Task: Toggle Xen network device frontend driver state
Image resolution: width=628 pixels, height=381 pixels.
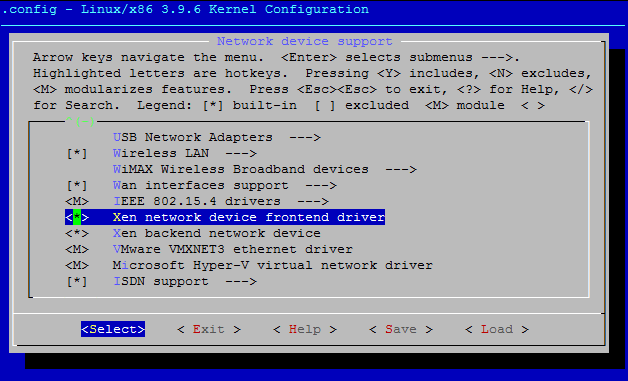Action: 77,218
